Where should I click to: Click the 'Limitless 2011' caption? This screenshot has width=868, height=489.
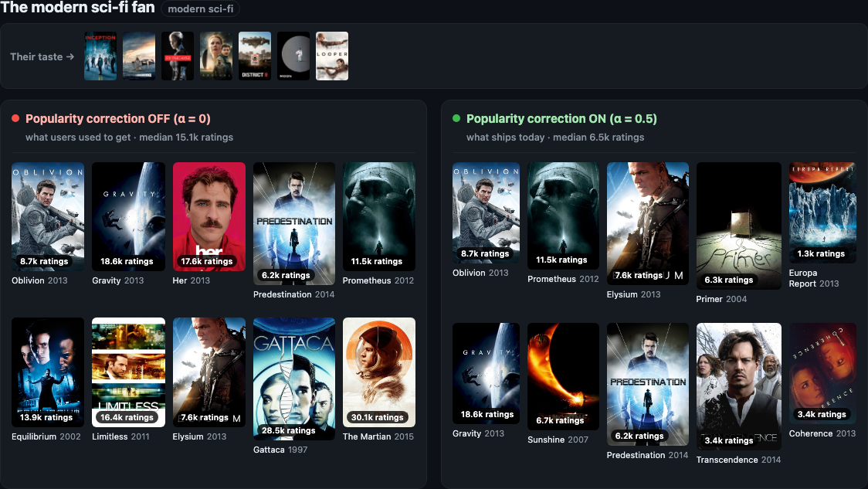[120, 436]
